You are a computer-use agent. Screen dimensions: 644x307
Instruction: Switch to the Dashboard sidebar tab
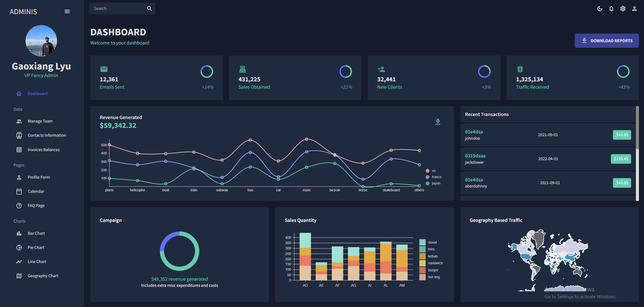pyautogui.click(x=37, y=93)
